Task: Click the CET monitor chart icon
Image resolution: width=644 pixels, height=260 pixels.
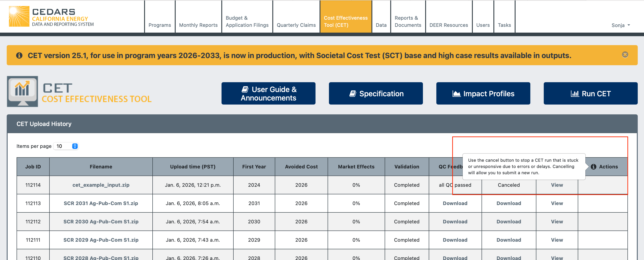Action: (x=23, y=91)
